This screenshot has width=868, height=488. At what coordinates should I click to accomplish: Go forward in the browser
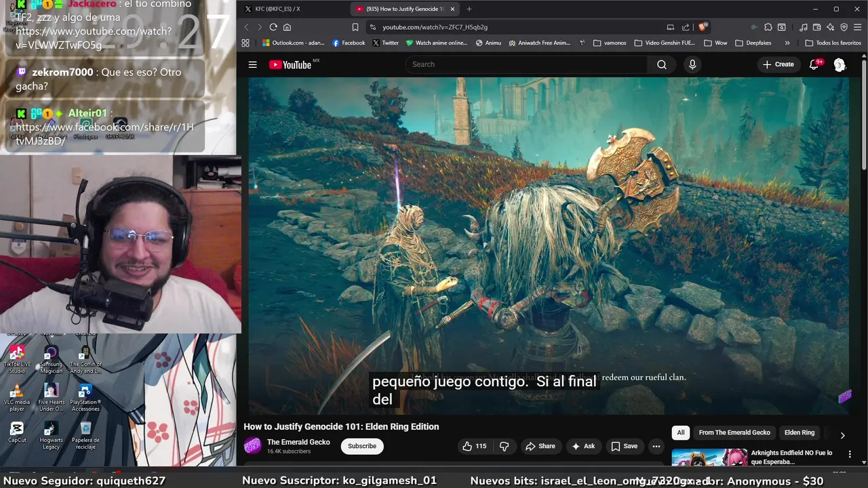pos(259,27)
